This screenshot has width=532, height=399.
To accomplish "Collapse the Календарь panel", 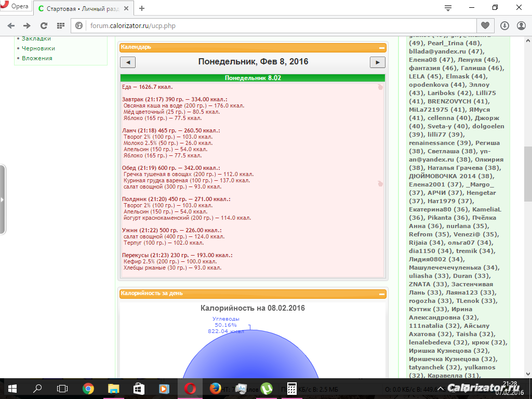I will click(x=382, y=48).
